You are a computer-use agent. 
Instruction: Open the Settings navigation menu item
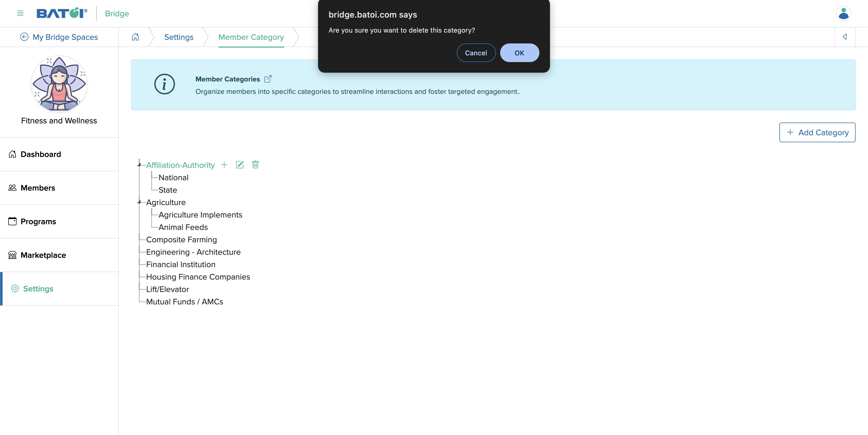[37, 289]
